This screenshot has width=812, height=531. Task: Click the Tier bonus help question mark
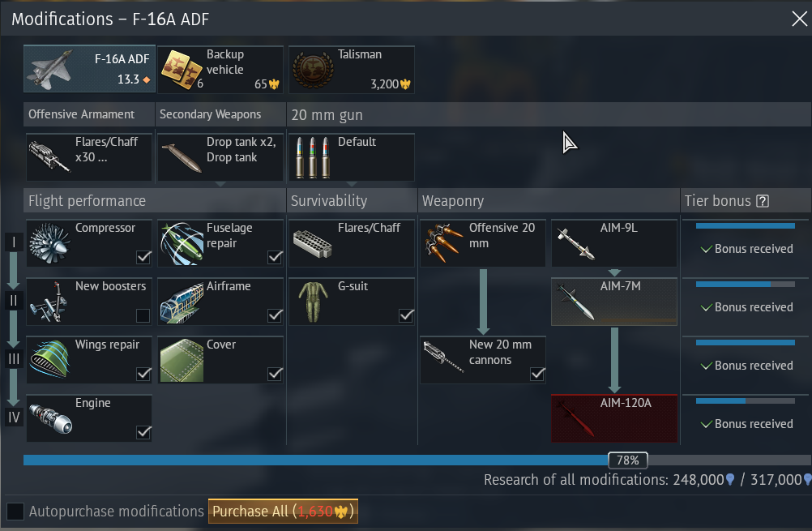pos(763,201)
